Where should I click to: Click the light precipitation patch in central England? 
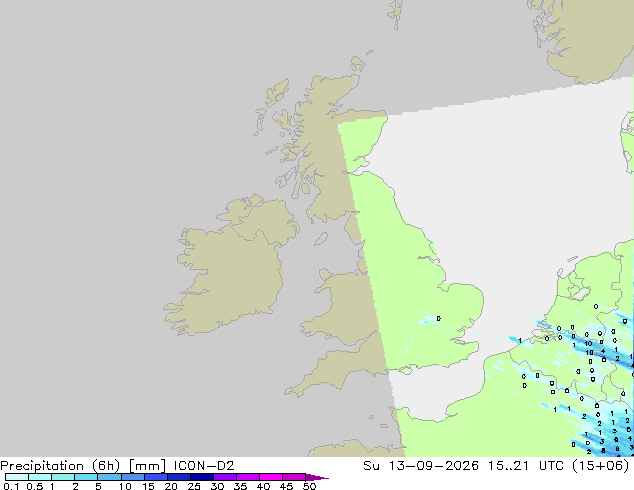[430, 319]
